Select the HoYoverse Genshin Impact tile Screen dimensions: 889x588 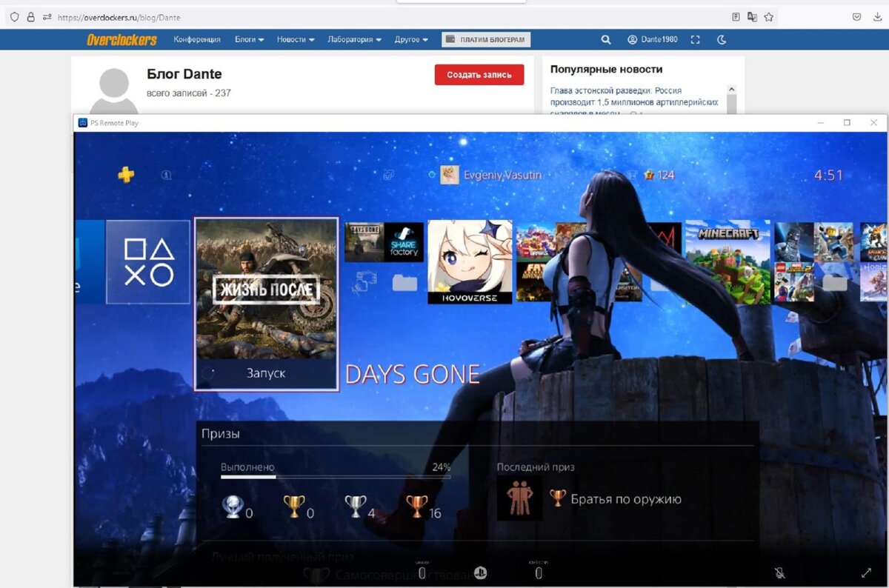470,262
